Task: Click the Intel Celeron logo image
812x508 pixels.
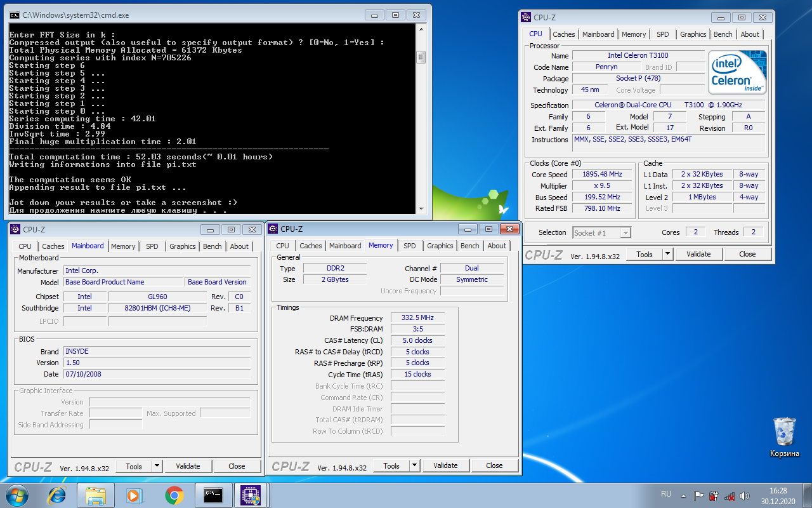Action: pos(737,72)
